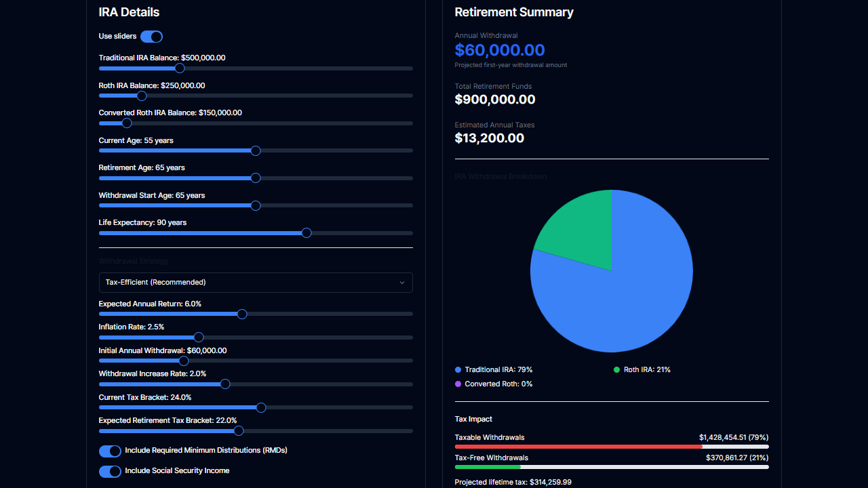
Task: Enable Include Required Minimum Distributions (RMDs)
Action: (110, 451)
